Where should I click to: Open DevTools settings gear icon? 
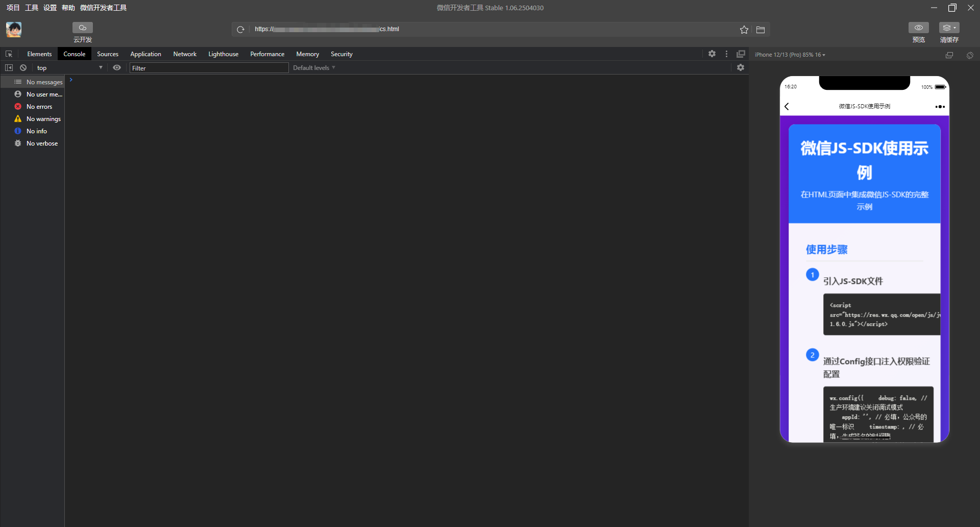point(712,54)
